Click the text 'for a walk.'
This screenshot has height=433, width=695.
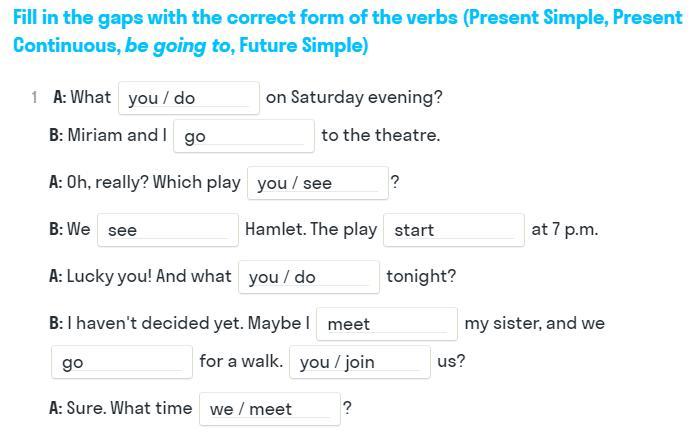pos(240,361)
